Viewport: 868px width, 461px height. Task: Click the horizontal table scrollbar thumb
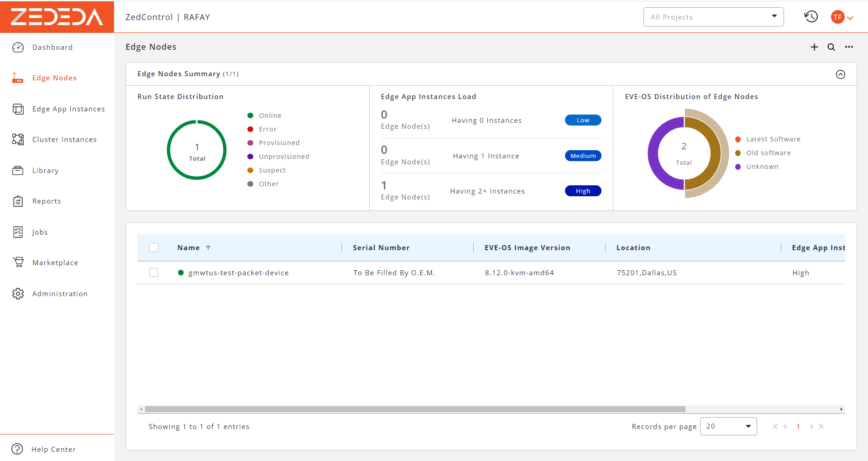415,409
